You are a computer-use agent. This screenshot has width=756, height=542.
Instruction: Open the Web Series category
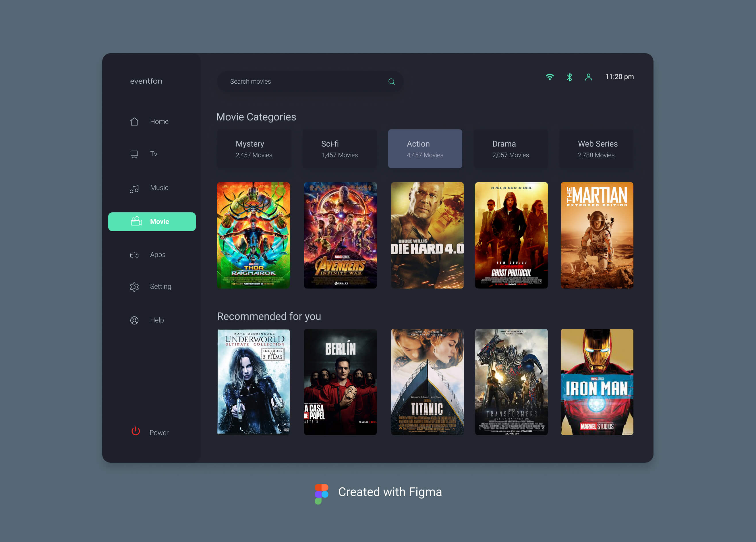click(596, 149)
